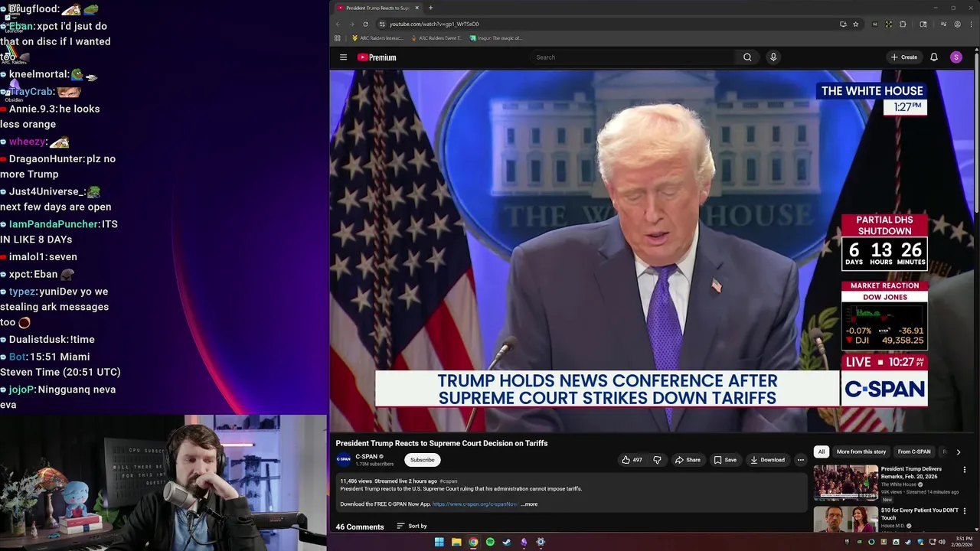Open the YouTube guide hamburger menu
The height and width of the screenshot is (551, 980).
click(x=343, y=57)
